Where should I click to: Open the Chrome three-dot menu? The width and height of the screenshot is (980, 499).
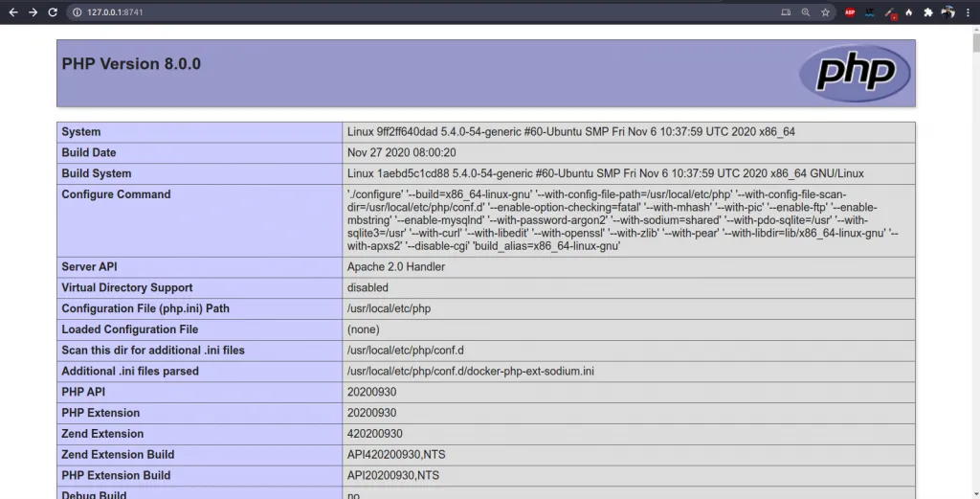(x=968, y=12)
